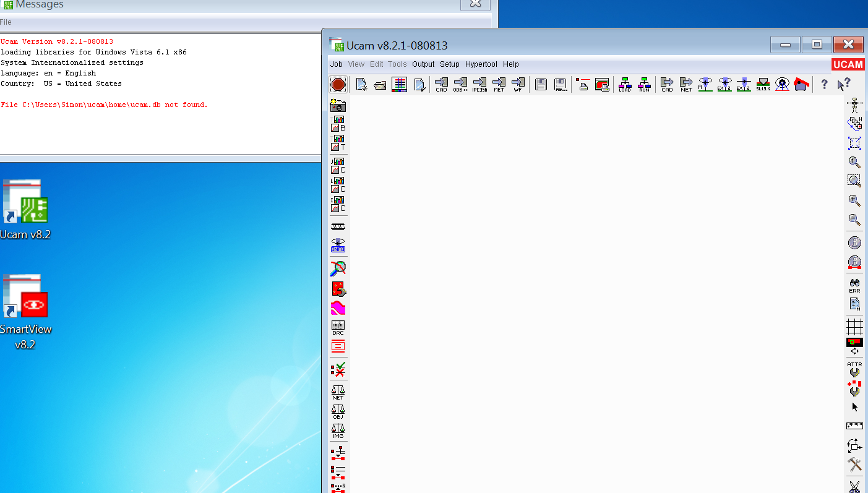868x493 pixels.
Task: Open a job using the folder icon
Action: [380, 85]
